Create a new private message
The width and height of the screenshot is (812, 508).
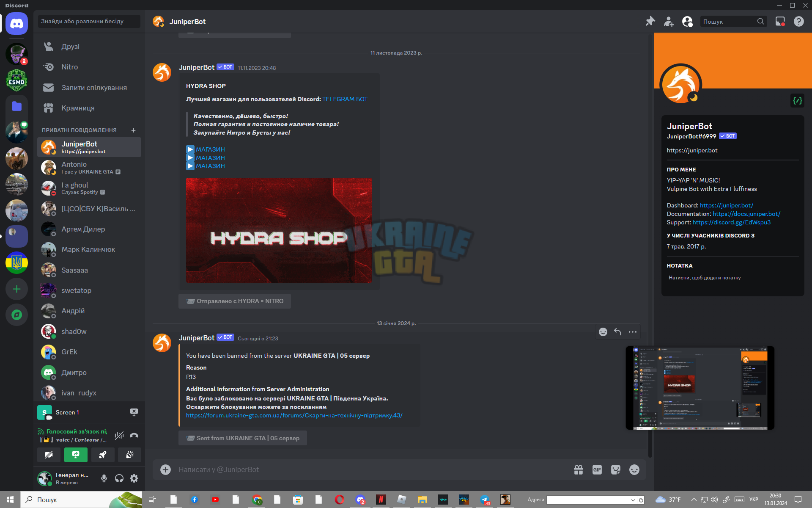click(133, 130)
